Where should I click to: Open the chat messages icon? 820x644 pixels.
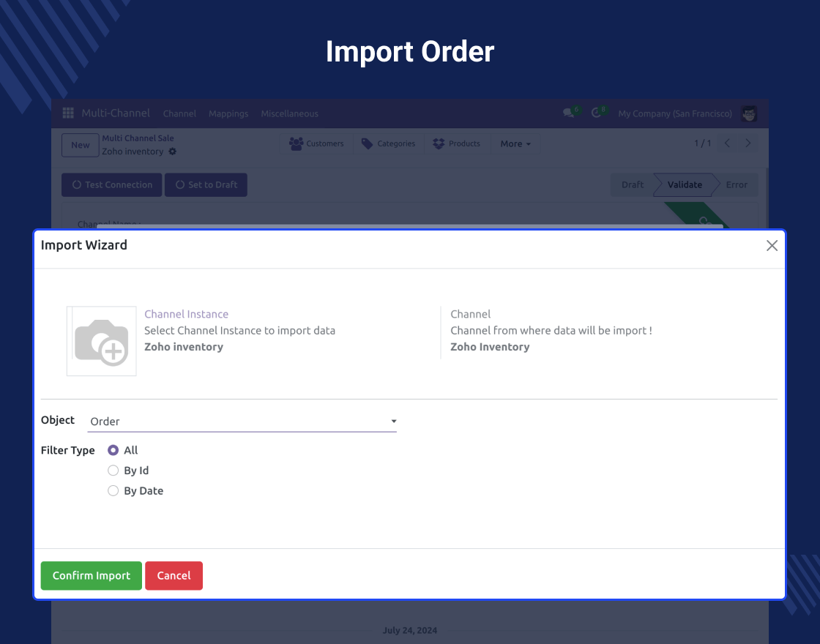pos(568,113)
